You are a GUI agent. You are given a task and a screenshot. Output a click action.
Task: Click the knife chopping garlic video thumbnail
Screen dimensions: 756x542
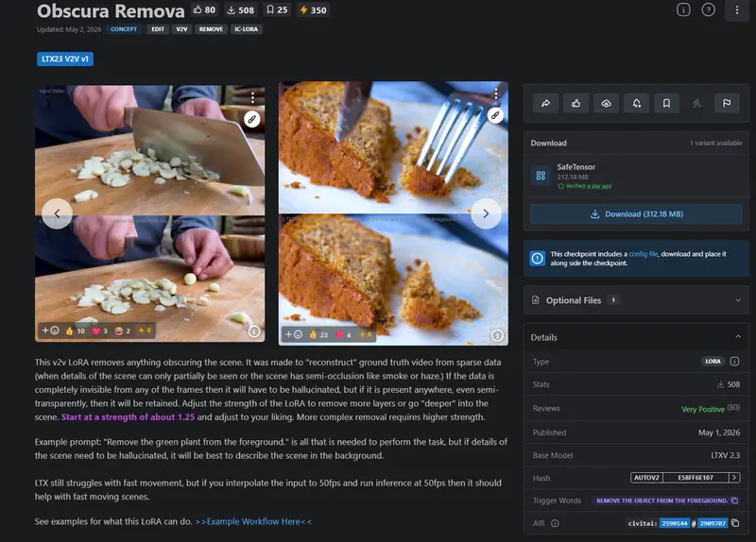(149, 213)
